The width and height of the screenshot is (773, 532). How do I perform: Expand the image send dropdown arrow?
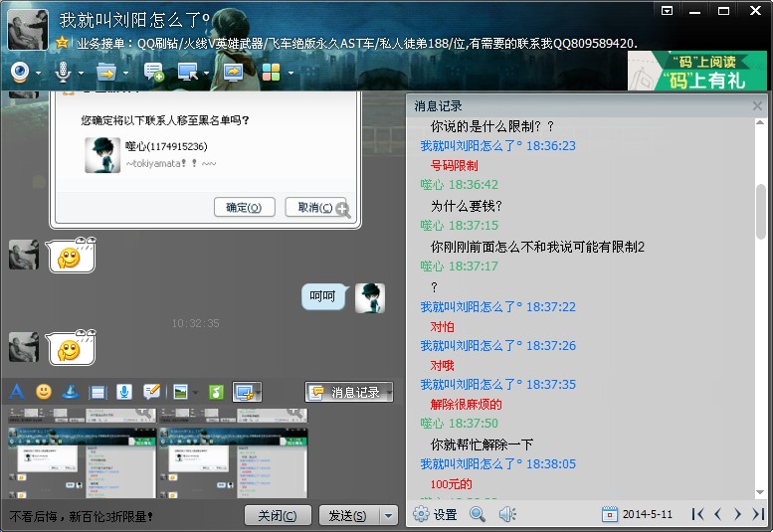pyautogui.click(x=197, y=392)
